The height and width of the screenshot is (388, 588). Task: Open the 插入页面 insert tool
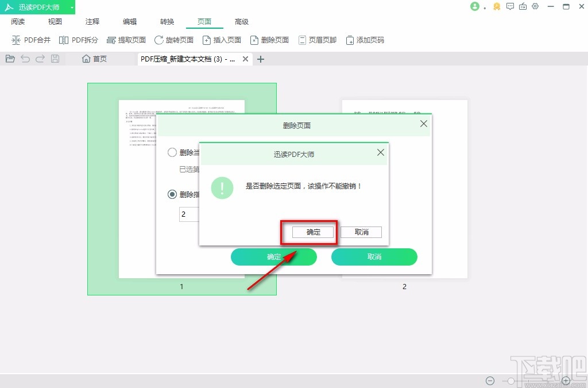pyautogui.click(x=222, y=40)
